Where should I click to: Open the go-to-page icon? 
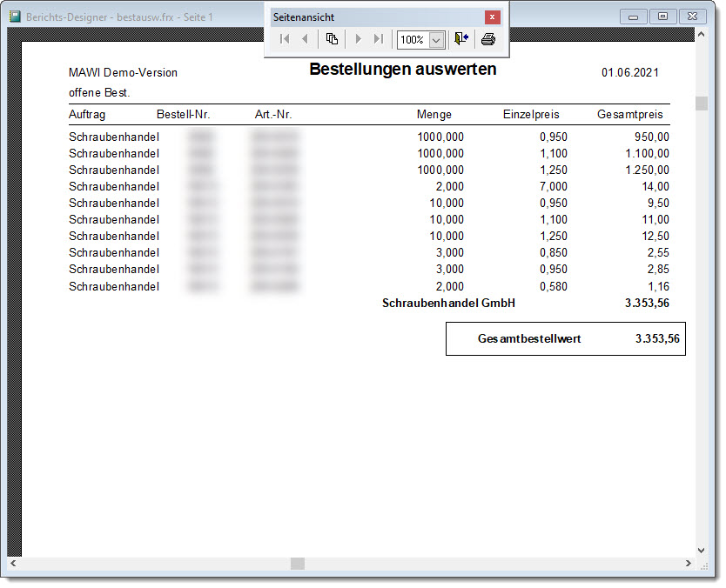[332, 39]
